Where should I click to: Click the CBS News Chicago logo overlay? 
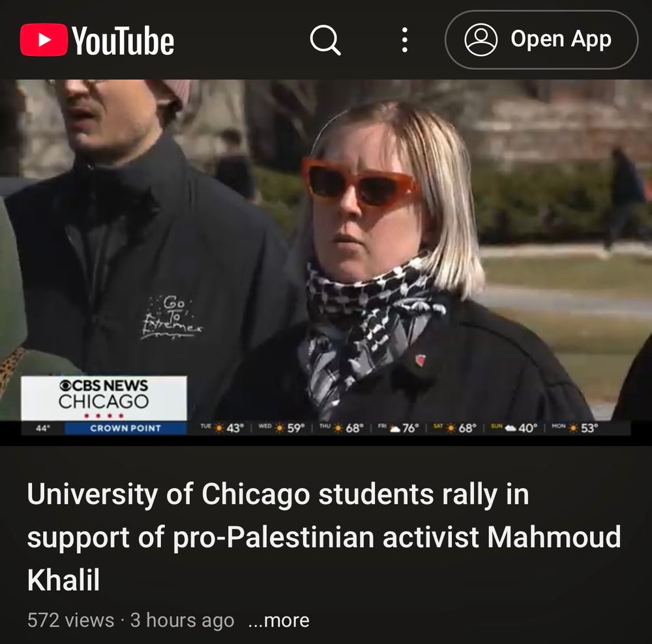click(104, 398)
